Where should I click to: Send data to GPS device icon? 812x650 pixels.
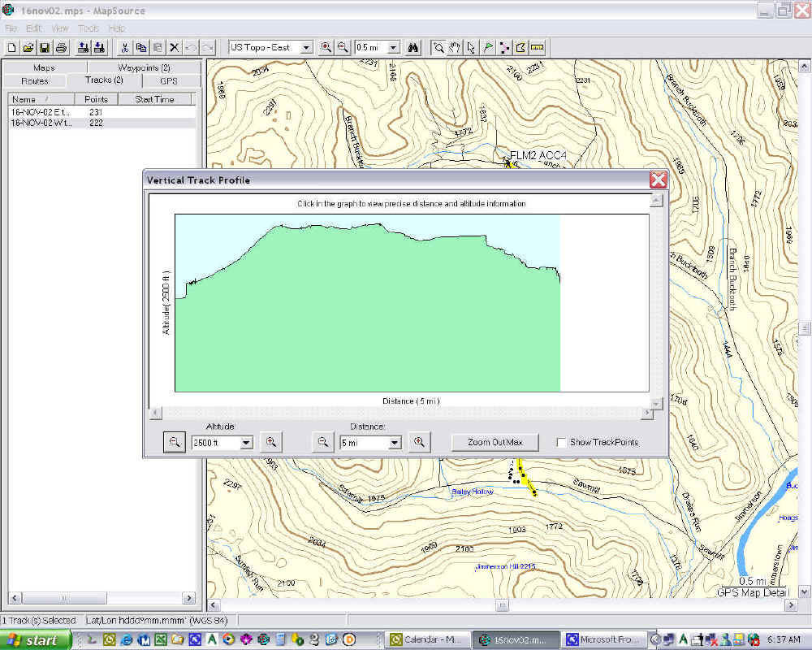tap(83, 48)
